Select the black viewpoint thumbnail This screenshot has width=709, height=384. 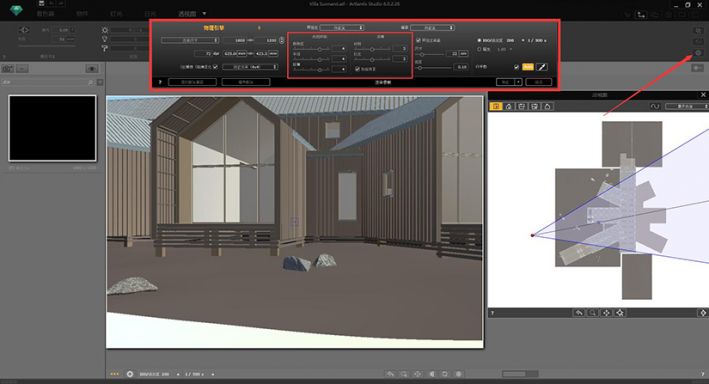(x=52, y=128)
